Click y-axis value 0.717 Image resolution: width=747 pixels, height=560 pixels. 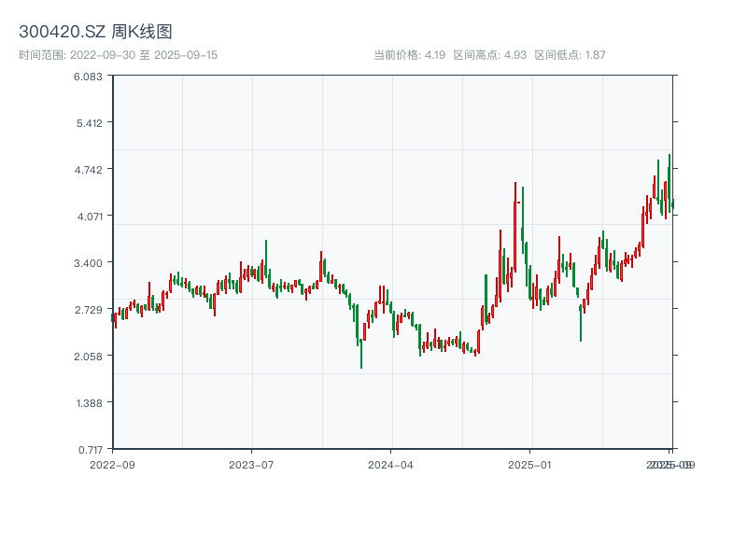point(90,450)
